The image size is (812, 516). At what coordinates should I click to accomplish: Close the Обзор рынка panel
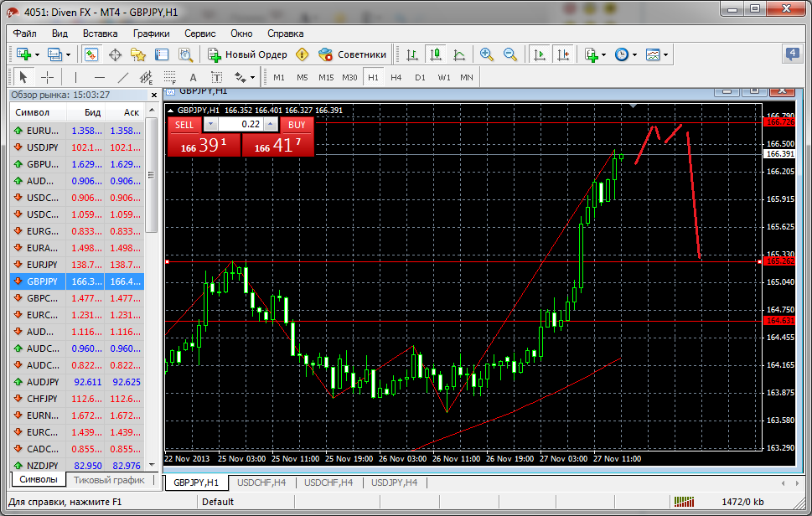[x=154, y=95]
